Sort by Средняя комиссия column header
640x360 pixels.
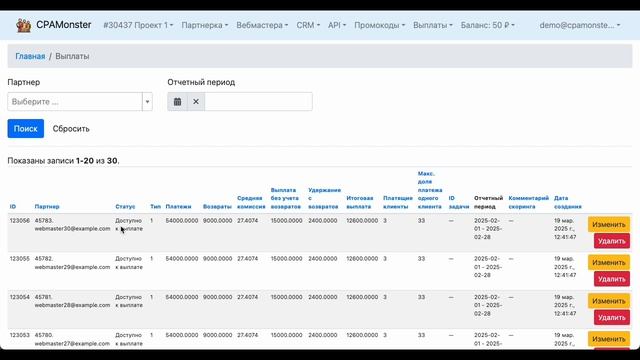pyautogui.click(x=251, y=202)
